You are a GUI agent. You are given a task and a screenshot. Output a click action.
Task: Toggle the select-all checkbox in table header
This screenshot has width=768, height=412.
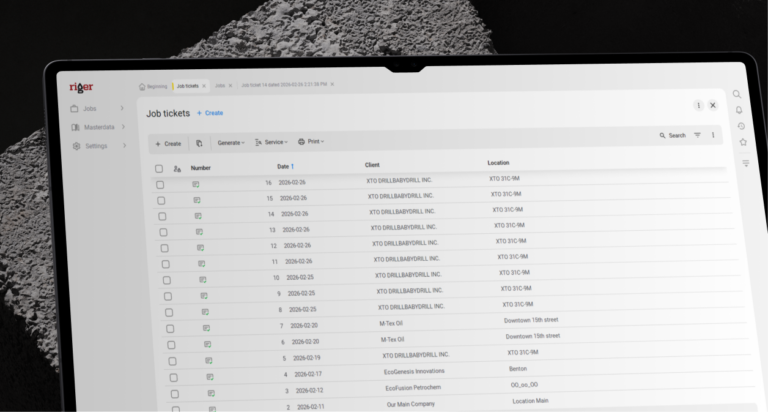(x=159, y=168)
